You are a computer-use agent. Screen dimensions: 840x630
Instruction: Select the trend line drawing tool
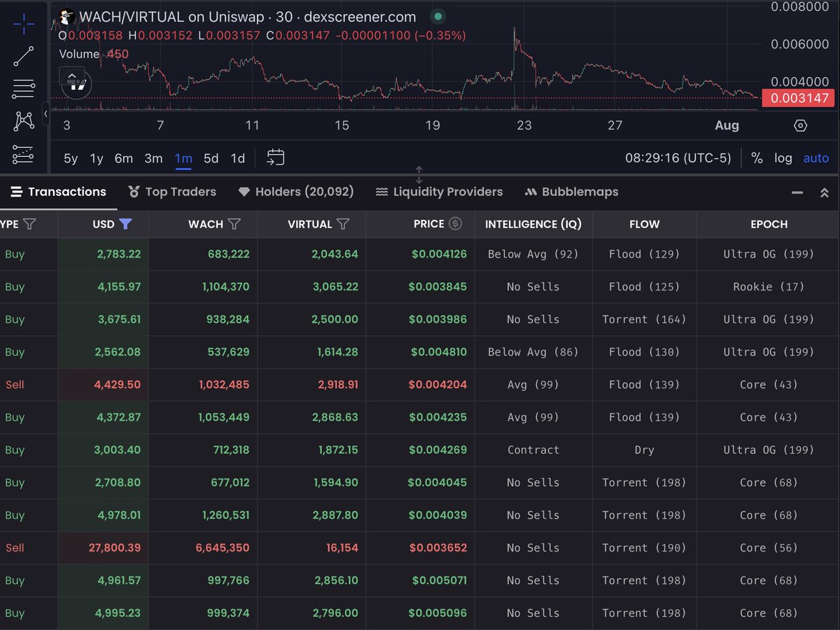point(24,56)
